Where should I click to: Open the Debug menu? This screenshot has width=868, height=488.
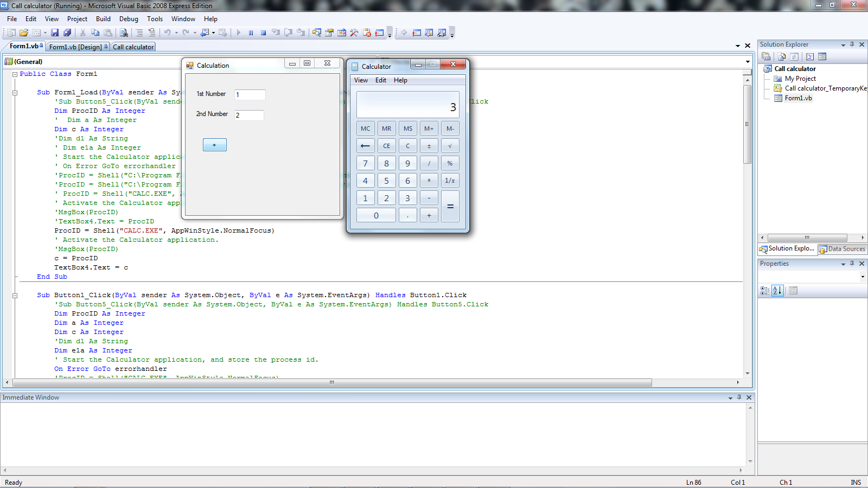(129, 19)
